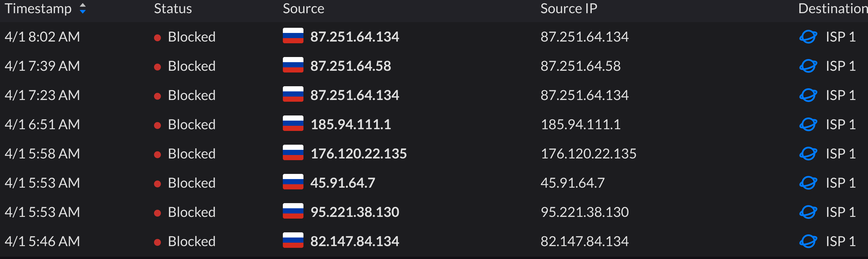Click the ISP 1 planet icon in the 8:02 AM row
This screenshot has width=868, height=259.
(808, 36)
